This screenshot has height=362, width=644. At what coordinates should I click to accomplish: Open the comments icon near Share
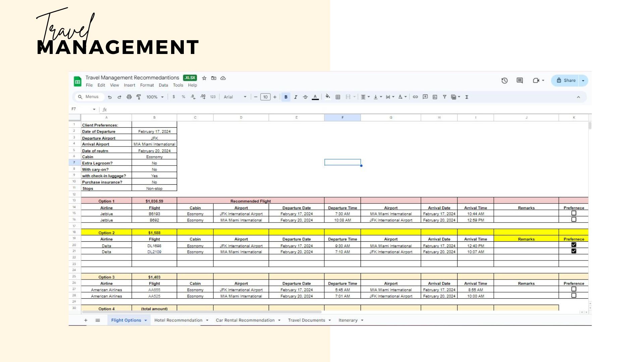(520, 80)
